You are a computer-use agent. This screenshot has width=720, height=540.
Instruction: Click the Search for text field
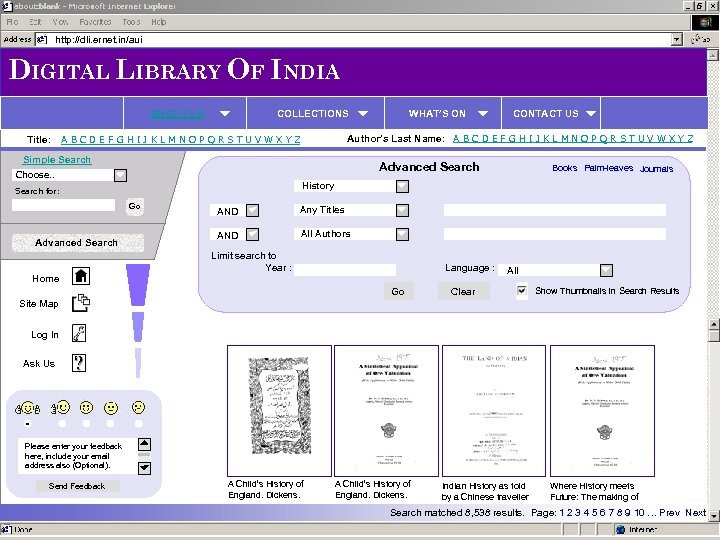click(63, 205)
